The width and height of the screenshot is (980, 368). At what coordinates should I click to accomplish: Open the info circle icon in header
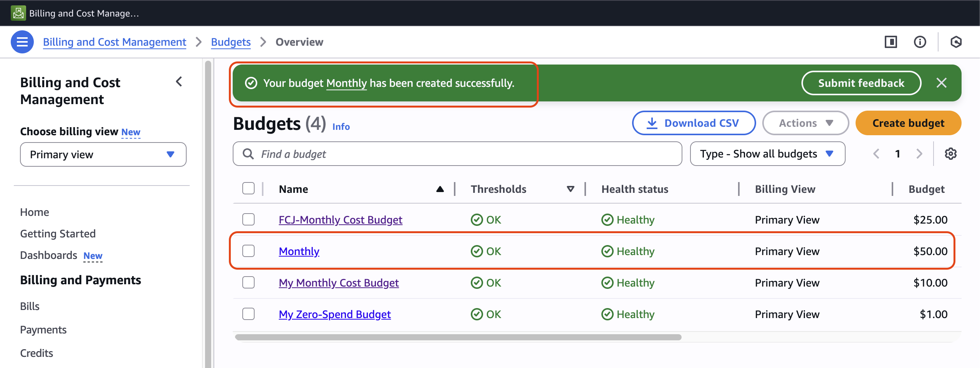(x=920, y=42)
